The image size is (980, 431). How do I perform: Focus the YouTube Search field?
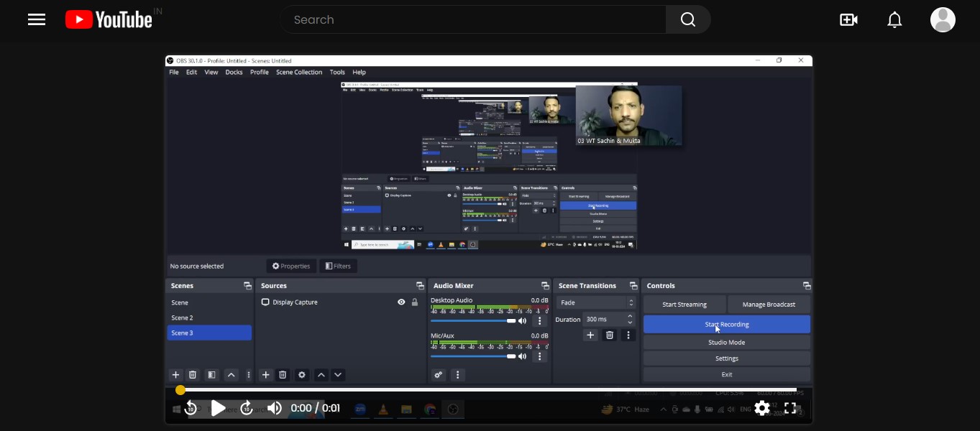(x=472, y=19)
